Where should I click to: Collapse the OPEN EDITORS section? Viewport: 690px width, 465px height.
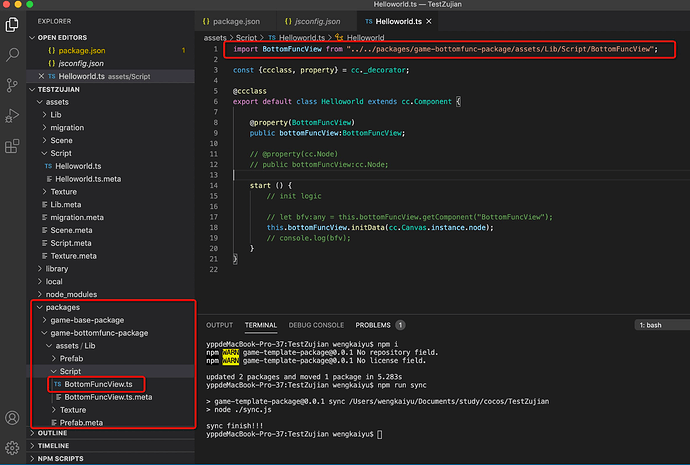click(x=32, y=38)
